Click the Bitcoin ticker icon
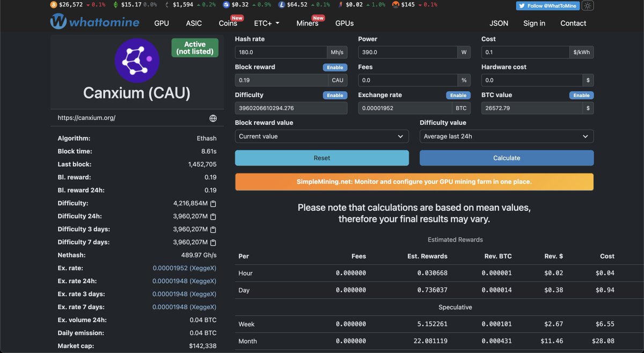Screen dimensions: 644x353 point(53,5)
